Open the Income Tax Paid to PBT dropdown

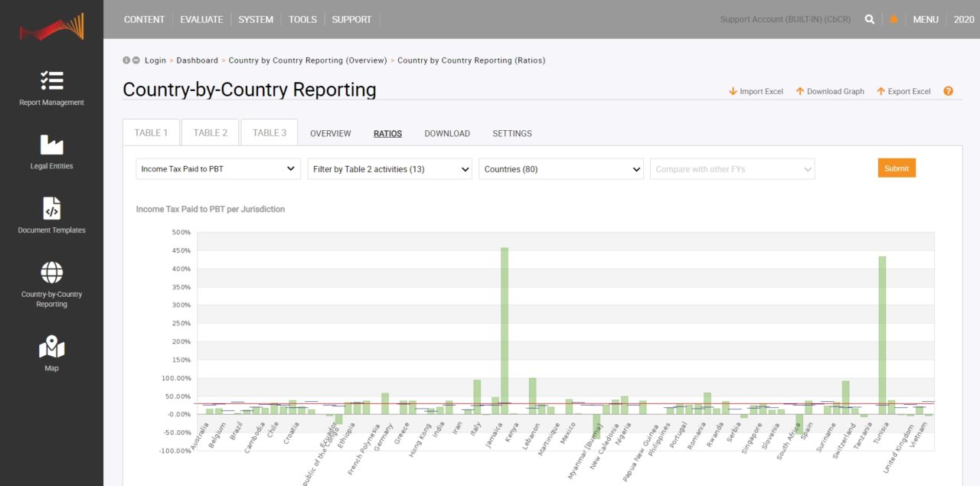point(217,168)
